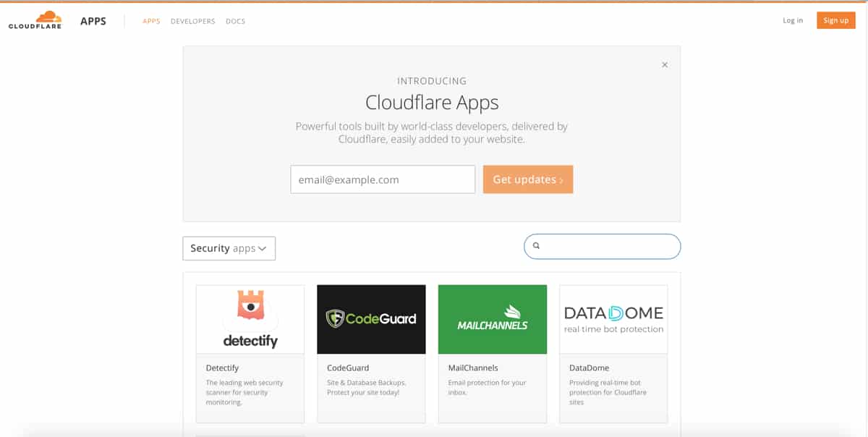Click the Detectify app title
Viewport: 868px width, 437px height.
221,368
